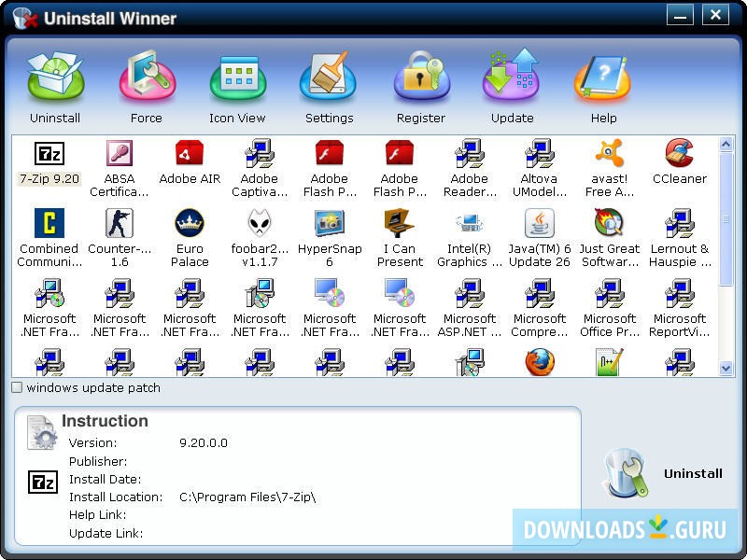The image size is (747, 560).
Task: Select the CCleaner program icon
Action: (x=680, y=159)
